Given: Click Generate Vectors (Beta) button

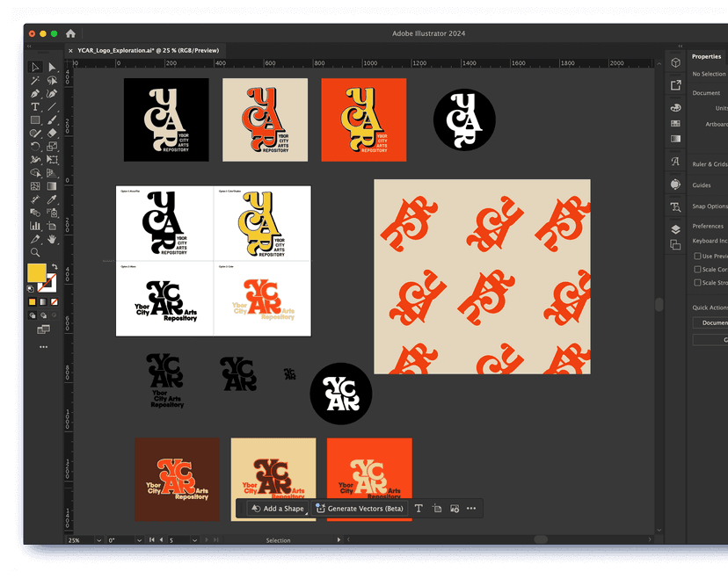Looking at the screenshot, I should click(x=360, y=509).
